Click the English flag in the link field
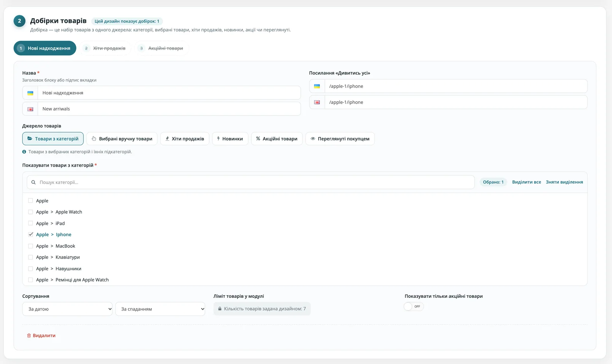The width and height of the screenshot is (612, 364). pyautogui.click(x=317, y=102)
